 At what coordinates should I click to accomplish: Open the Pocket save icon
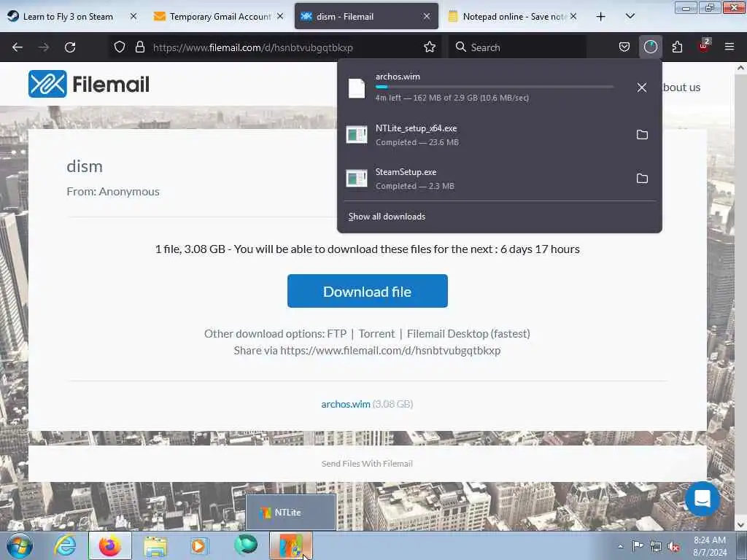(x=624, y=47)
